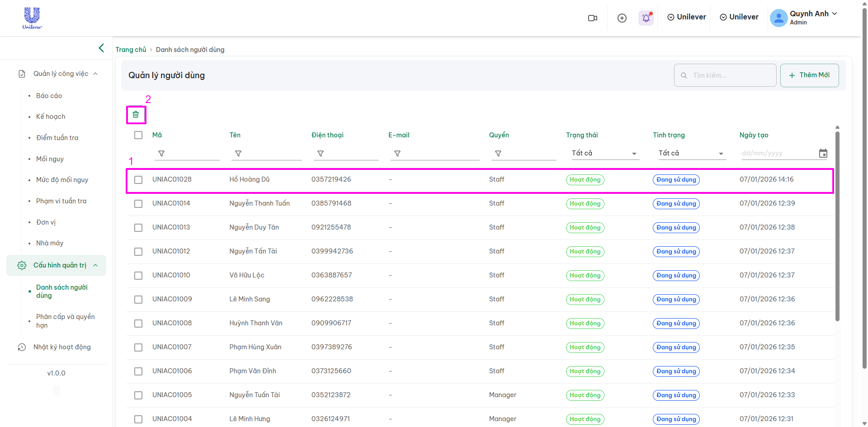Click the filter icon under Mã column
The width and height of the screenshot is (868, 427).
(161, 154)
